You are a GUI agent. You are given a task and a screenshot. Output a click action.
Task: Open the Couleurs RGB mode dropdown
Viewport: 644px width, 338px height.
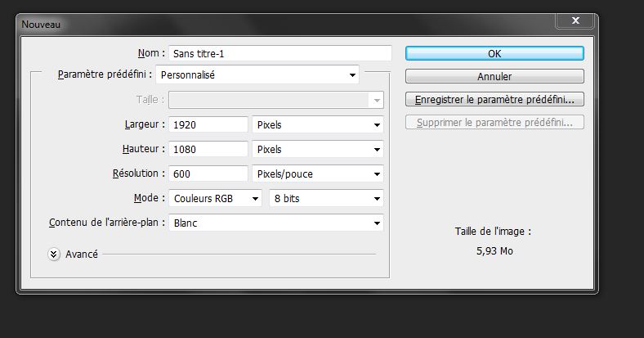coord(216,199)
